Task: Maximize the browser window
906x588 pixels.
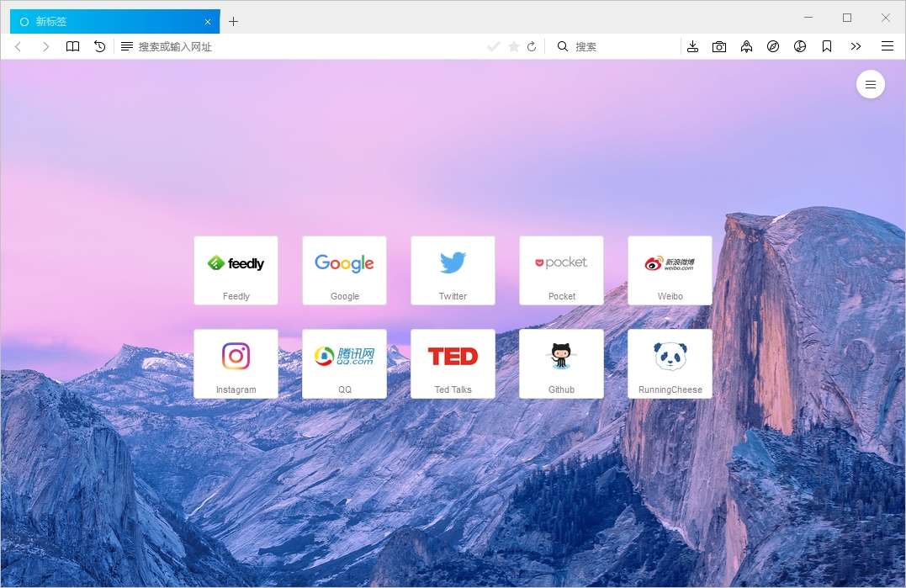Action: coord(847,18)
